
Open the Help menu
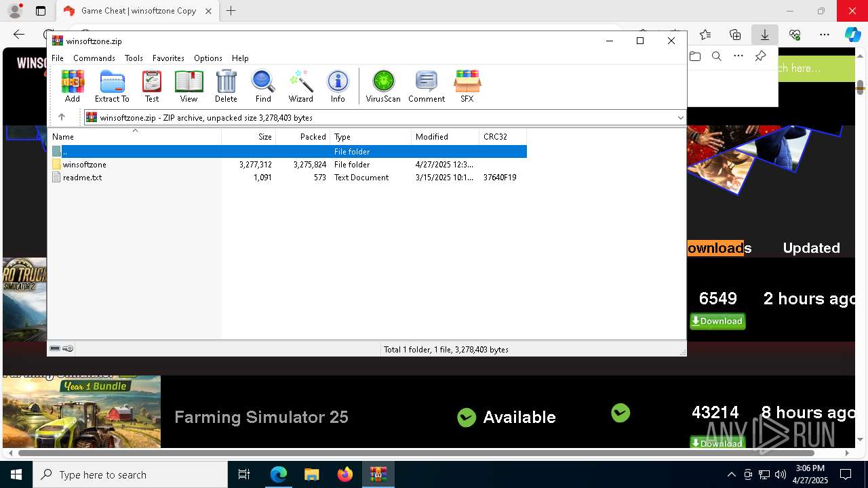point(240,58)
